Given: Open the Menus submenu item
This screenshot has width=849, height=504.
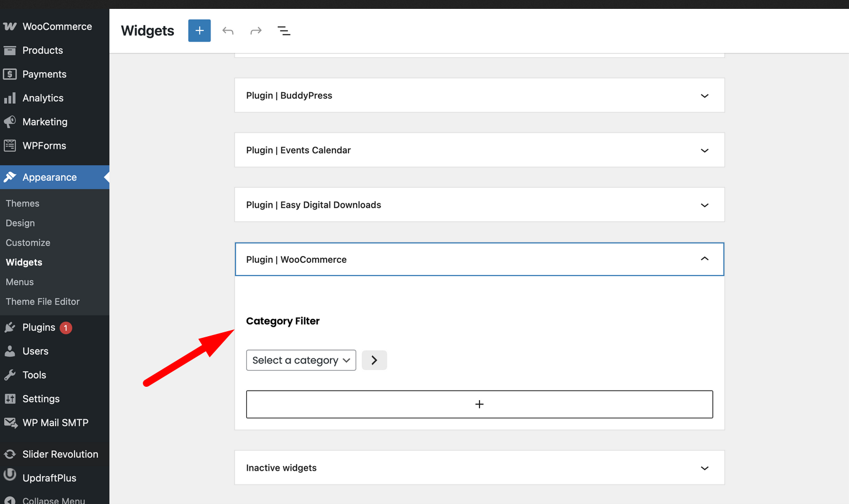Looking at the screenshot, I should click(x=20, y=282).
